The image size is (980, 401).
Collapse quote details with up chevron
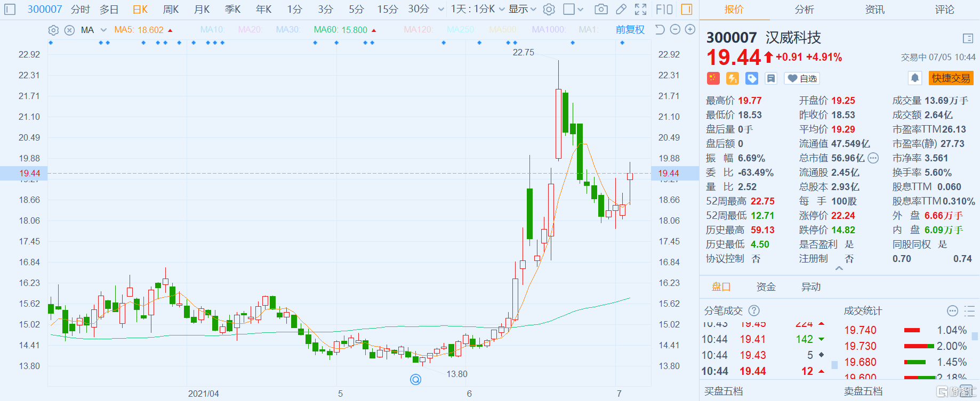pyautogui.click(x=839, y=268)
